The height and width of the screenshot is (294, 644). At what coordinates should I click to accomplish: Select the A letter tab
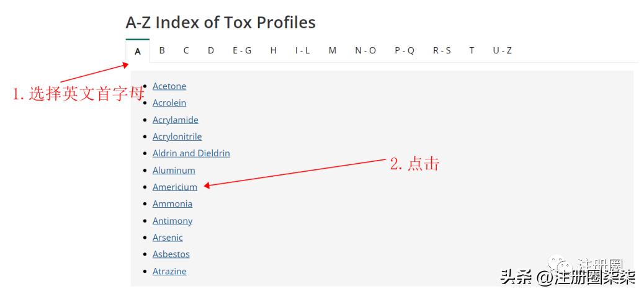[137, 51]
